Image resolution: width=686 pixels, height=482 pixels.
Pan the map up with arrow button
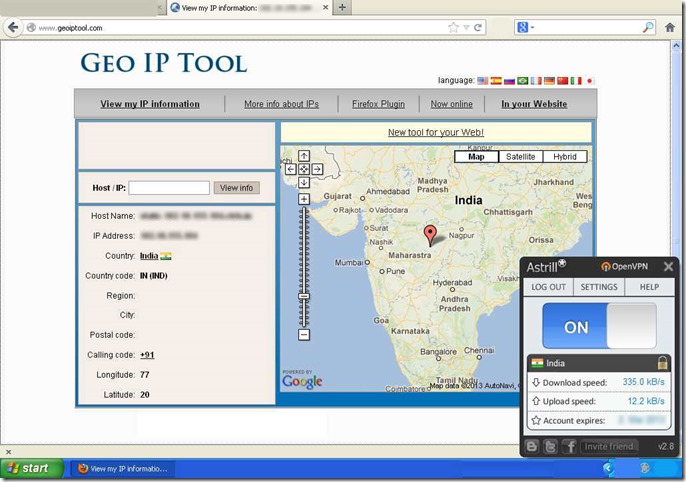click(304, 156)
